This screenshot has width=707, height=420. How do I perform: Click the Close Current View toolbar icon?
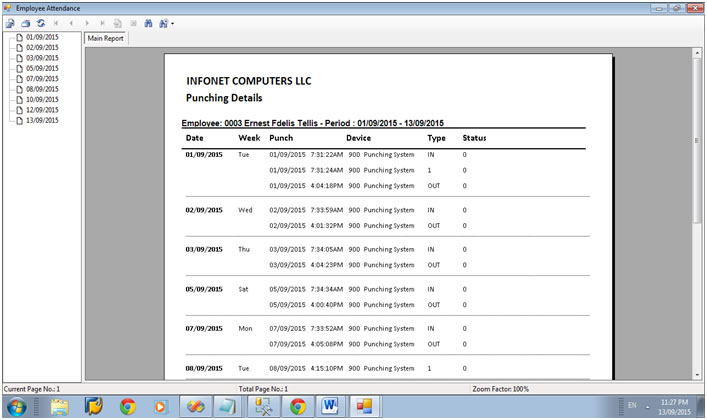[x=133, y=23]
